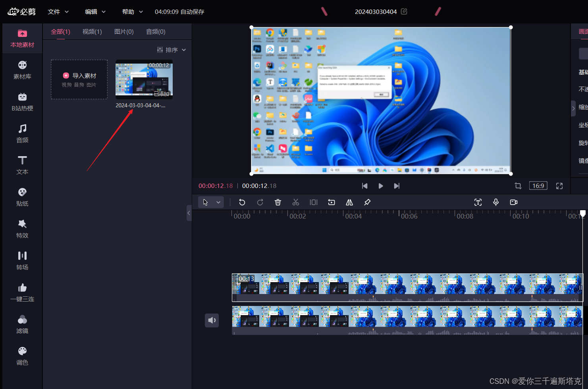The height and width of the screenshot is (389, 588).
Task: Click the 必剪 app logo
Action: 22,12
